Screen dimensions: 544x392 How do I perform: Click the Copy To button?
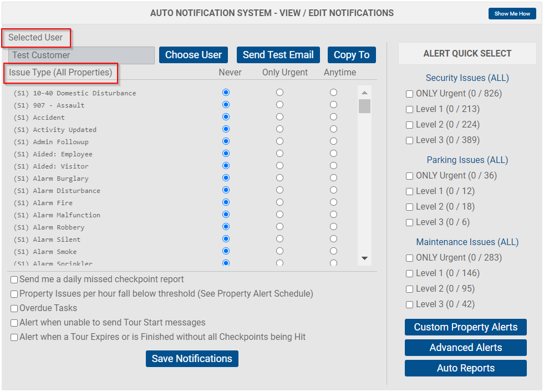tap(352, 55)
